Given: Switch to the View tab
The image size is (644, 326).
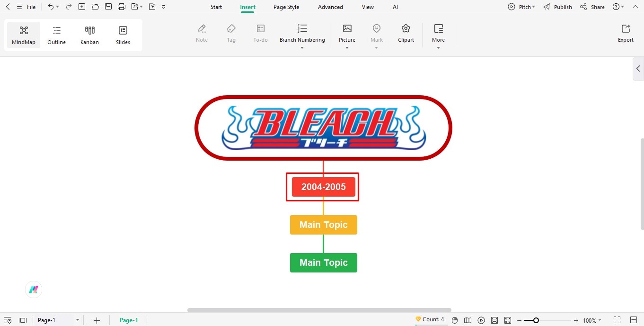Looking at the screenshot, I should (368, 7).
